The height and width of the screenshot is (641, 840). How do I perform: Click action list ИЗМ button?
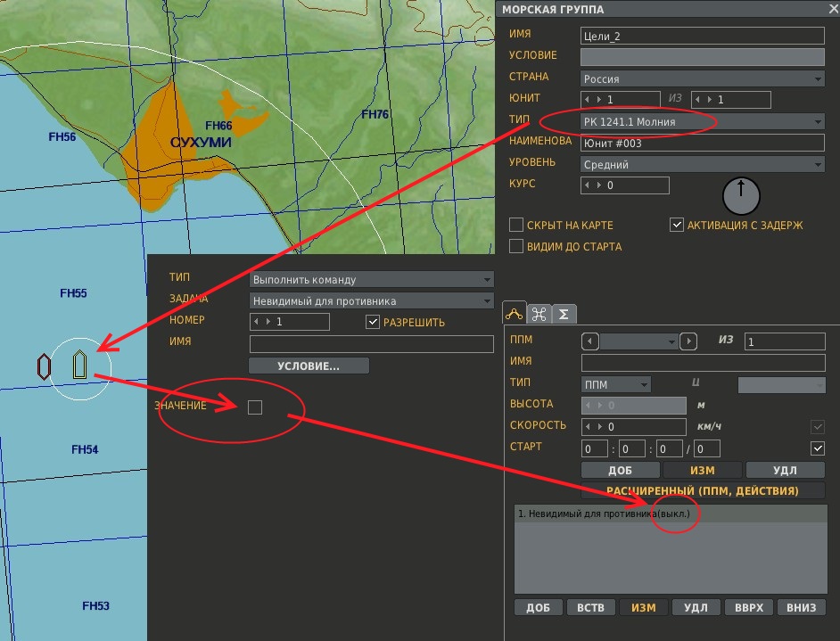(644, 608)
